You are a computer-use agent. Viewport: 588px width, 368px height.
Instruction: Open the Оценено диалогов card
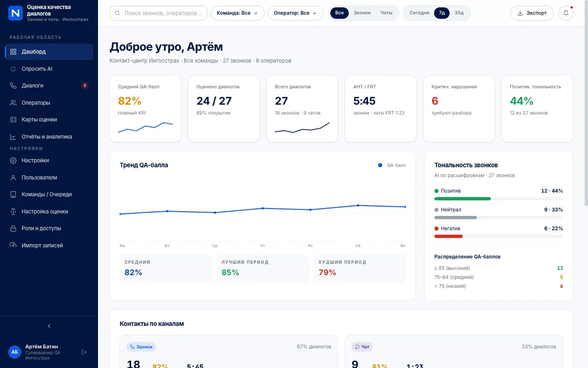(x=223, y=108)
